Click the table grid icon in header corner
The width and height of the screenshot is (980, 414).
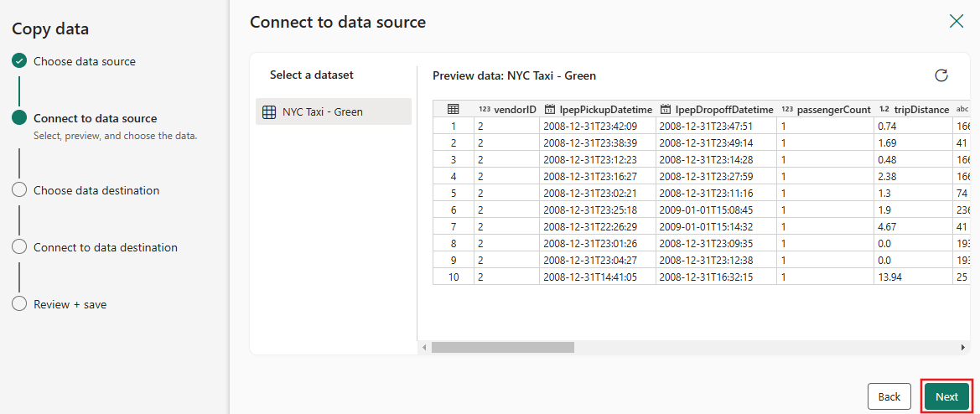453,109
